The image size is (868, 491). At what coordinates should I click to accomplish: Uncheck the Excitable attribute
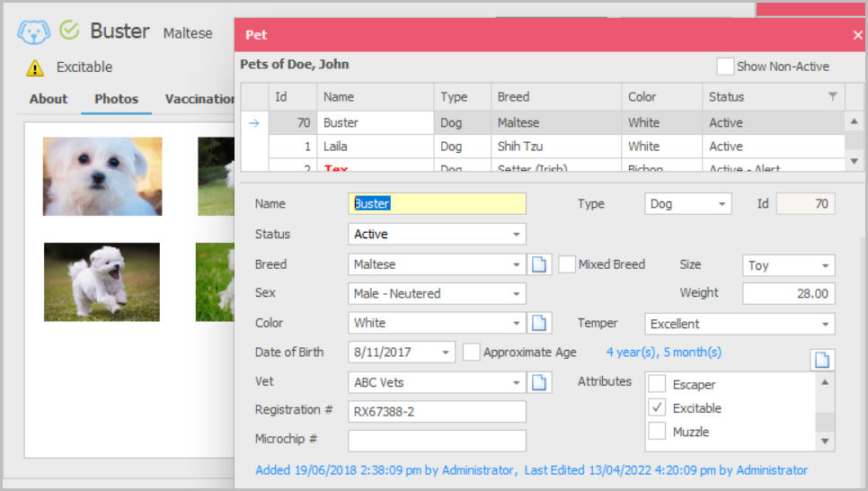[x=657, y=408]
